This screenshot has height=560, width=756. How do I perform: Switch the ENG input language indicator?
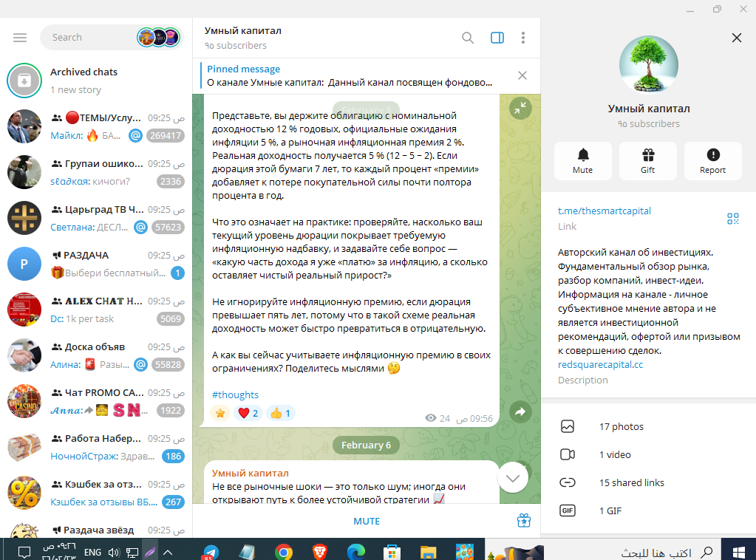[x=92, y=553]
